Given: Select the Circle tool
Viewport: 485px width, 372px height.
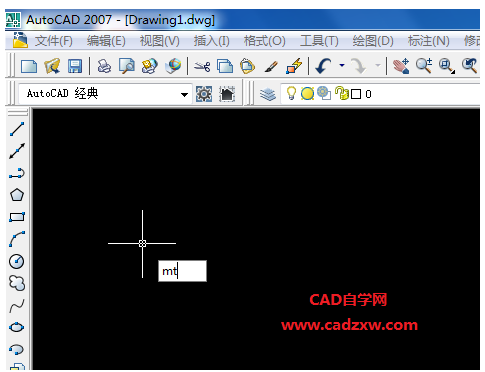Looking at the screenshot, I should [x=16, y=261].
